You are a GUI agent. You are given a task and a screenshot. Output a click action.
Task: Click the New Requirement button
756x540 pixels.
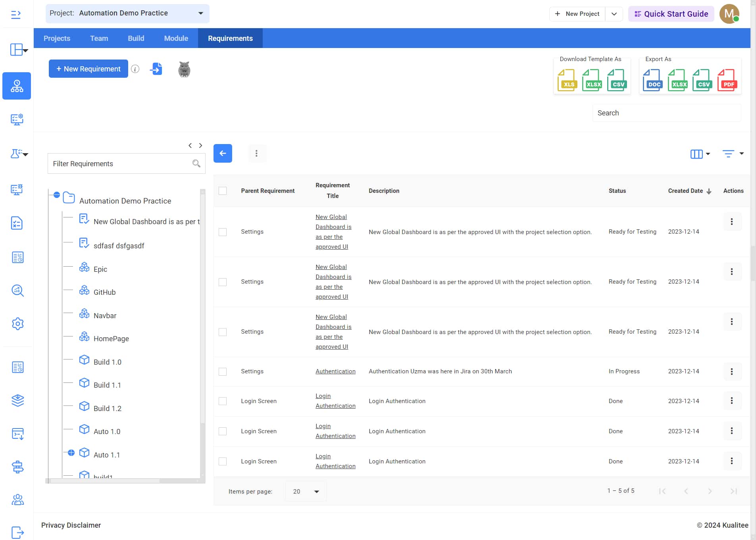88,69
